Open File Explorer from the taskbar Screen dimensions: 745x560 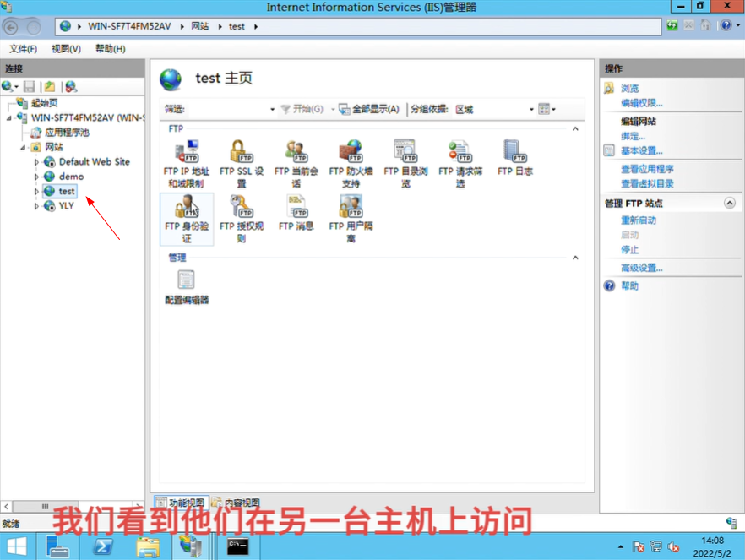click(x=148, y=546)
